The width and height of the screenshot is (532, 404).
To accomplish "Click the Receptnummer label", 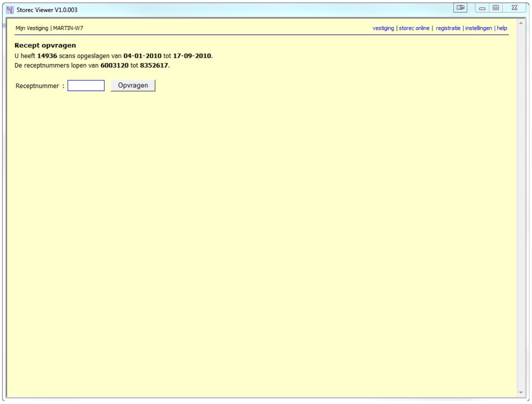I will [37, 86].
